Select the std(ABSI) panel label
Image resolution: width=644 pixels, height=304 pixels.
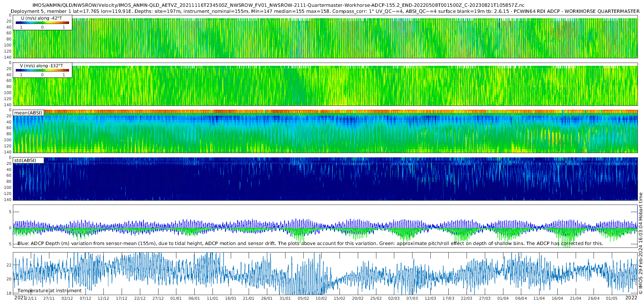coord(28,160)
